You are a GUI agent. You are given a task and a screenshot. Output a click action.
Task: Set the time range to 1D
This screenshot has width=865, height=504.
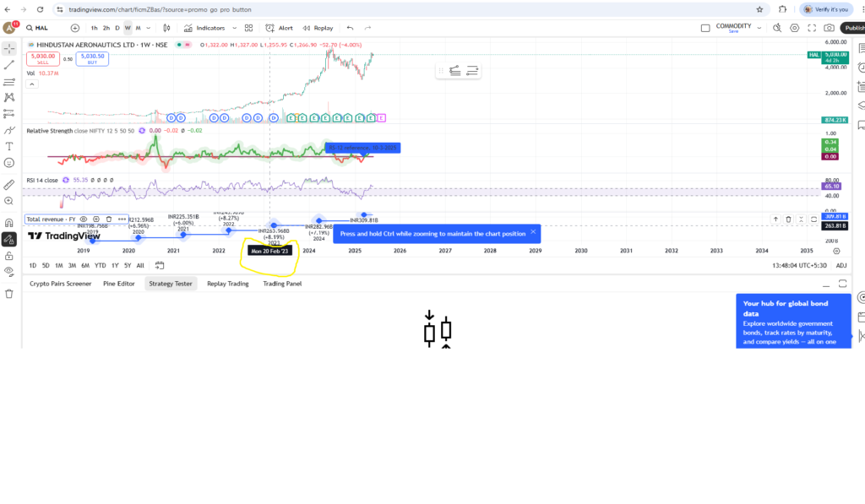point(33,266)
